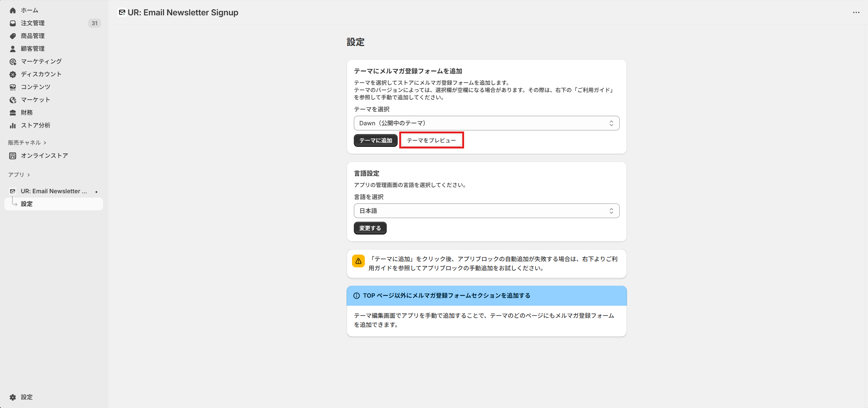Click the Home house icon in sidebar
Image resolution: width=868 pixels, height=408 pixels.
13,10
